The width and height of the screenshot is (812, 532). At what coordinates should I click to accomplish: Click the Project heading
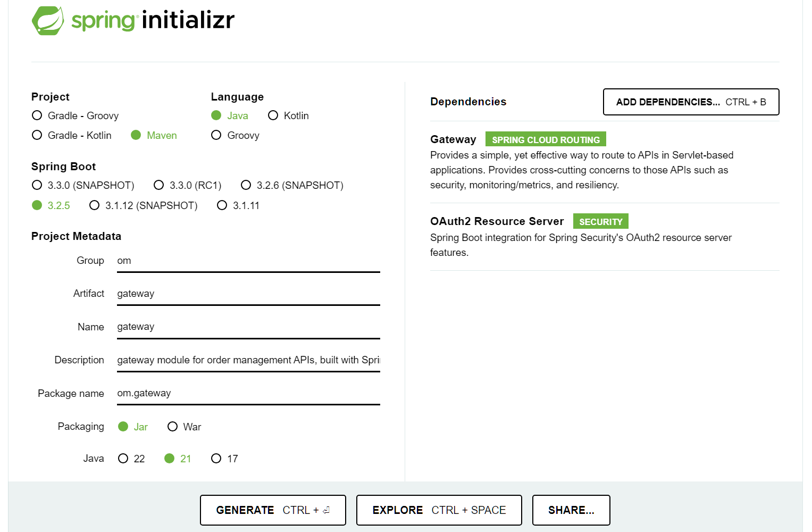50,97
